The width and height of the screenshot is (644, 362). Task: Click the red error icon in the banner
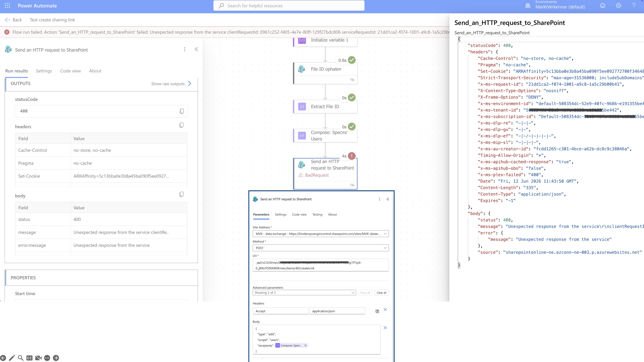7,32
